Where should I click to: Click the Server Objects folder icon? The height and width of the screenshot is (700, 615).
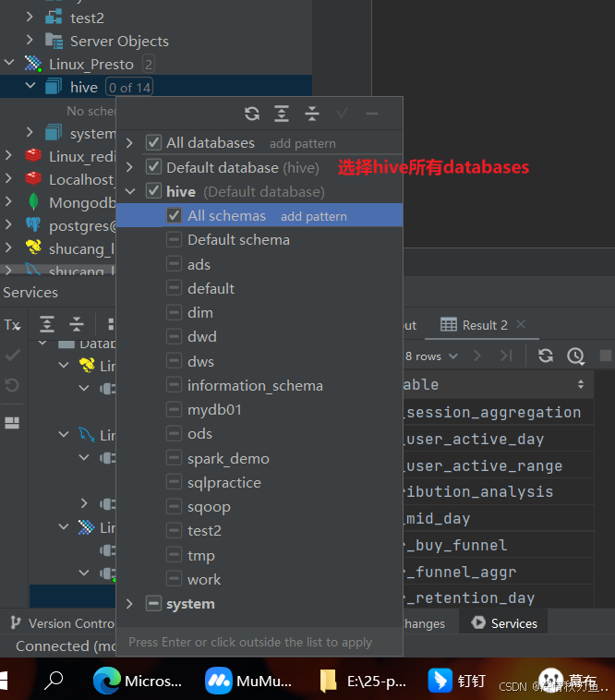54,41
